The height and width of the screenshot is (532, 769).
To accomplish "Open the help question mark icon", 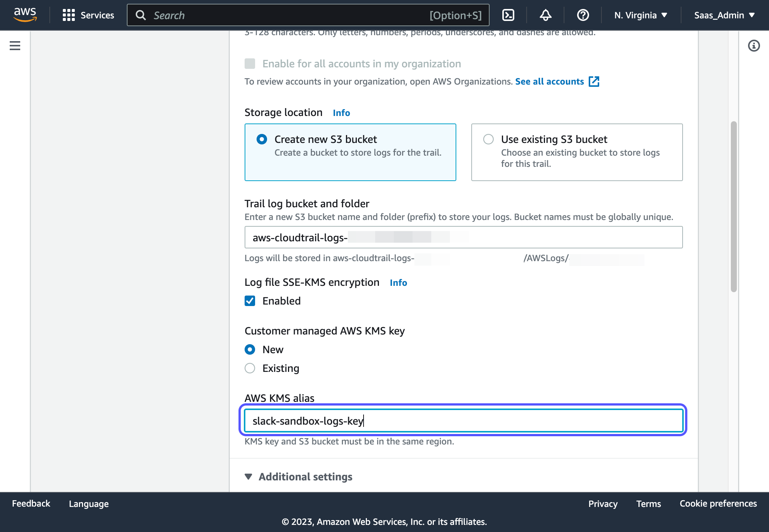I will (x=583, y=15).
